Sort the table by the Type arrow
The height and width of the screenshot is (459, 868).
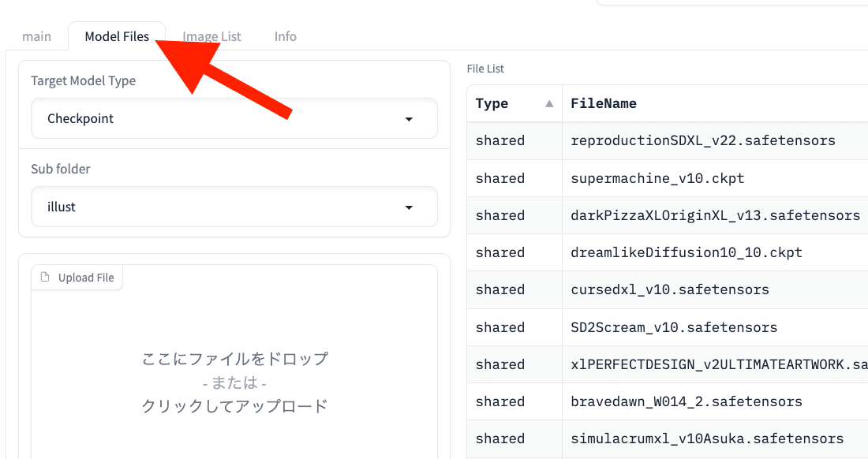coord(549,103)
